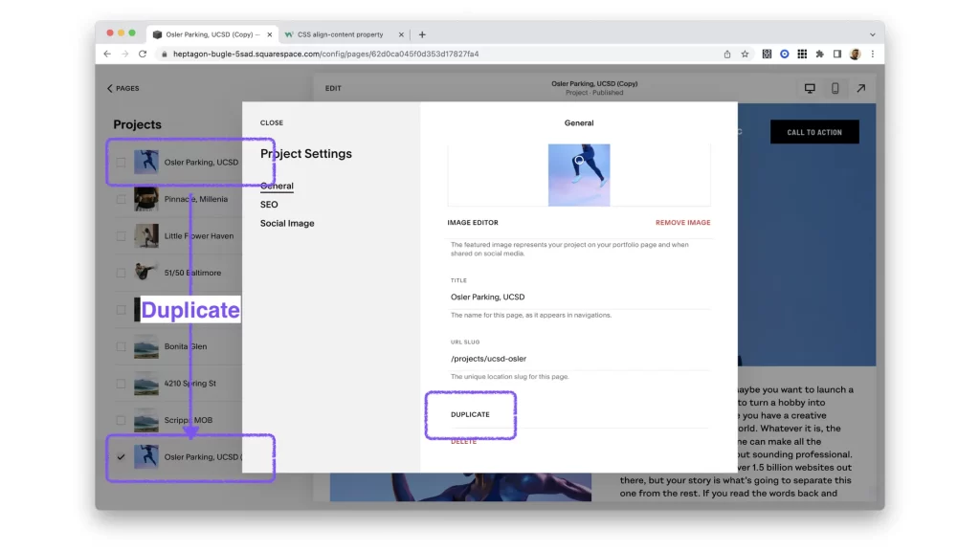Image resolution: width=980 pixels, height=551 pixels.
Task: Uncheck the Osler Parking, UCSD (Copy) row checkbox
Action: pos(121,457)
